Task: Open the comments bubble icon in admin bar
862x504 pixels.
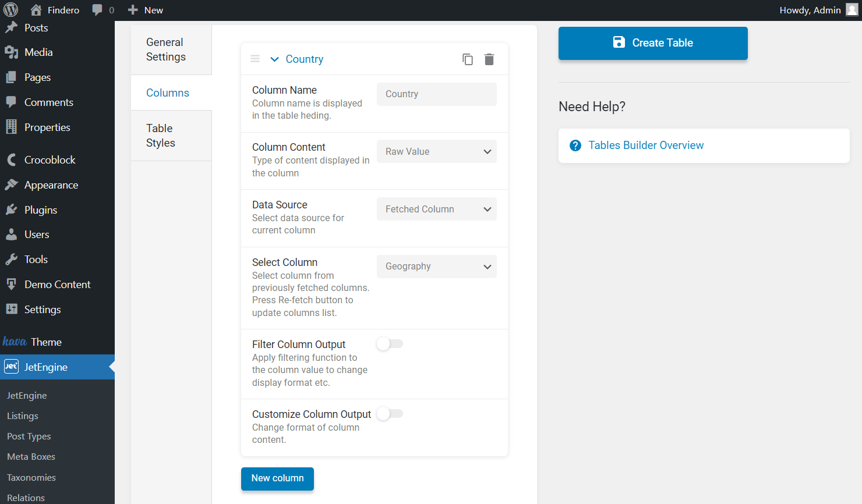Action: [97, 10]
